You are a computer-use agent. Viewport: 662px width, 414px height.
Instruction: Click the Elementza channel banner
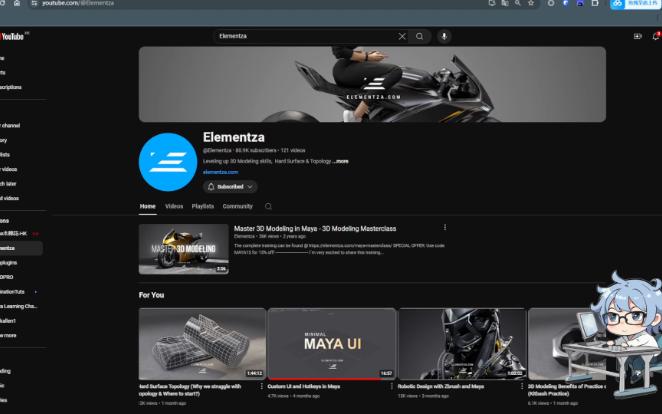pyautogui.click(x=372, y=84)
